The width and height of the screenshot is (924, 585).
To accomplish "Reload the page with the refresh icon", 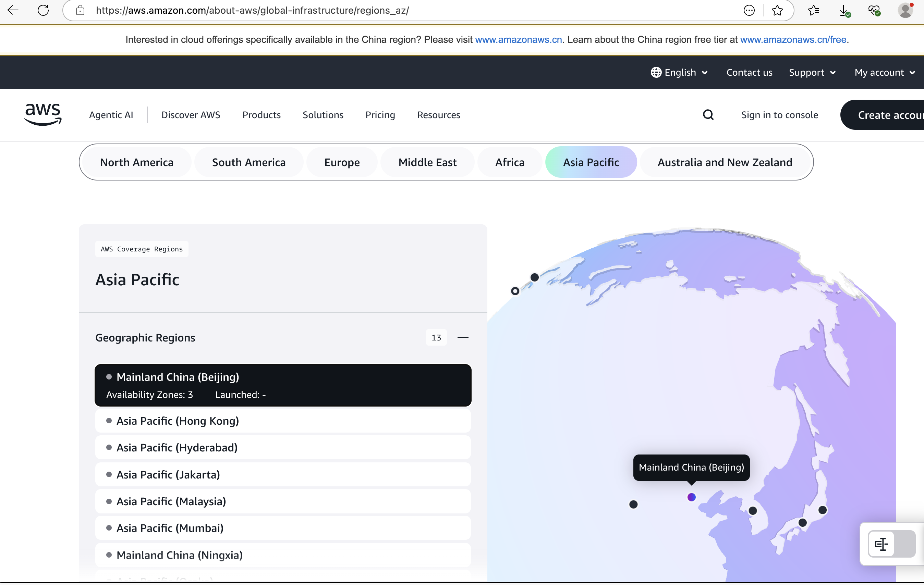I will [44, 10].
